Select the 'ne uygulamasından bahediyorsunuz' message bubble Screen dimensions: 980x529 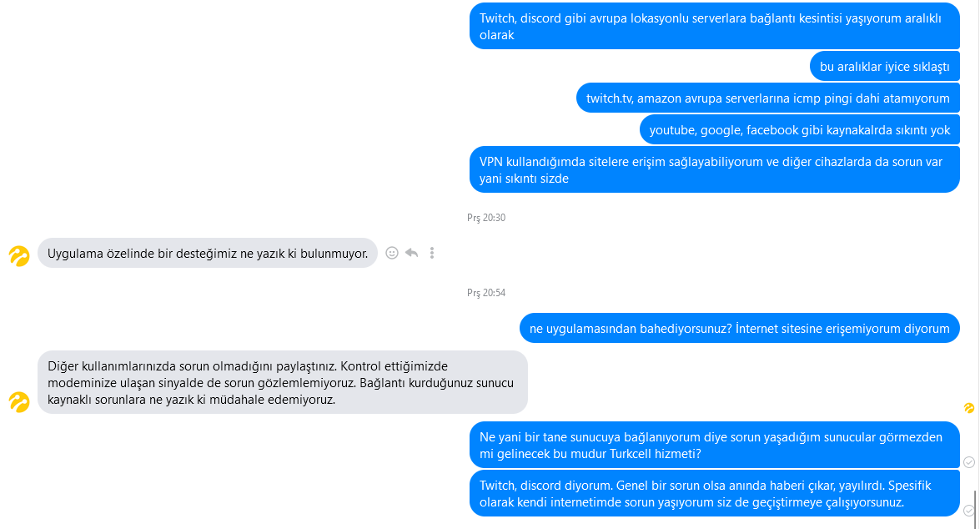pyautogui.click(x=739, y=328)
